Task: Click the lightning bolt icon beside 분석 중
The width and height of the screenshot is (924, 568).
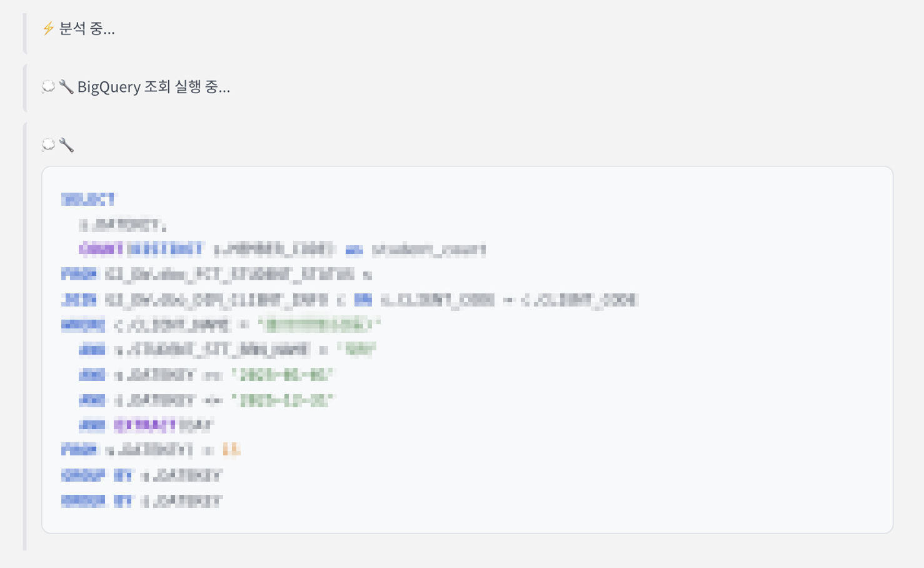Action: [x=48, y=29]
